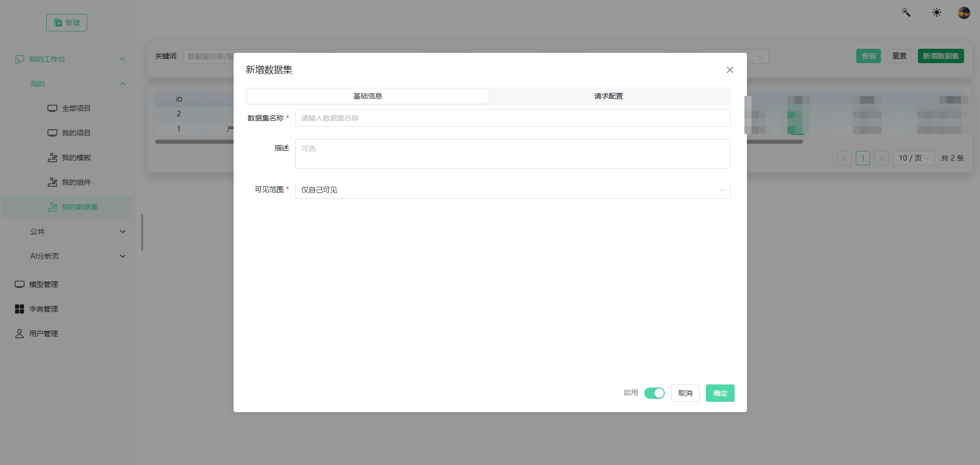Click the 确定 button

720,393
